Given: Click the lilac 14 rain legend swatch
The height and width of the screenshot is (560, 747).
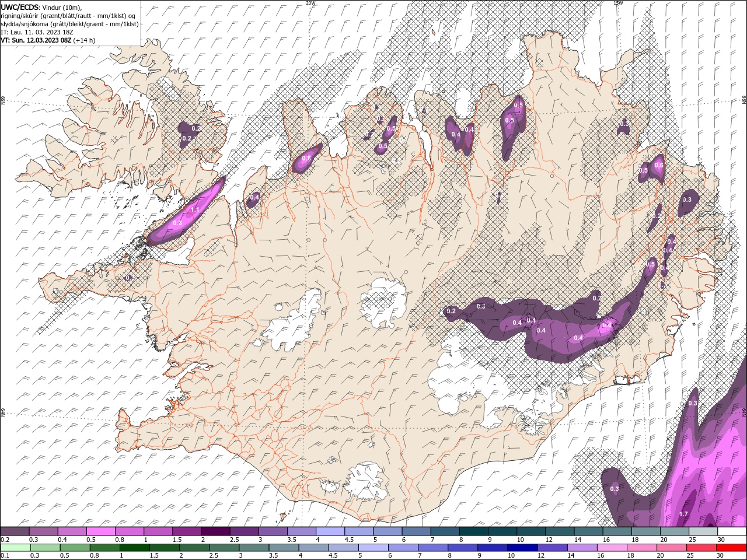Looking at the screenshot, I should (582, 548).
